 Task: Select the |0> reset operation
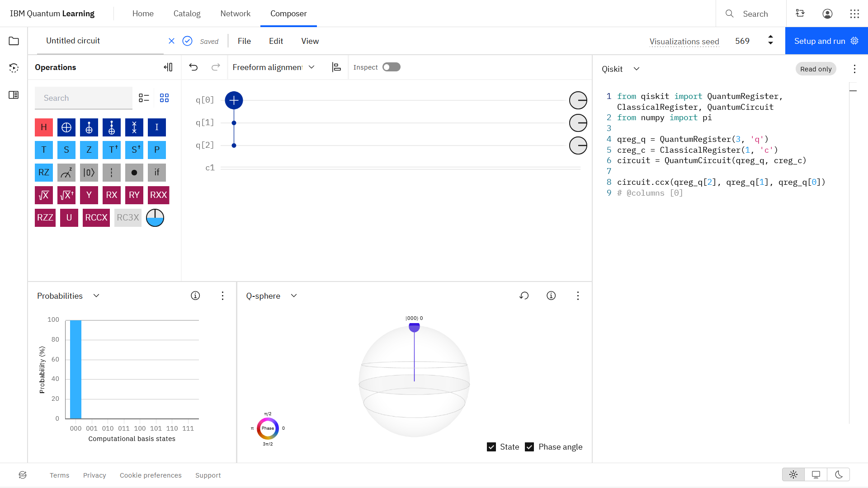(89, 173)
